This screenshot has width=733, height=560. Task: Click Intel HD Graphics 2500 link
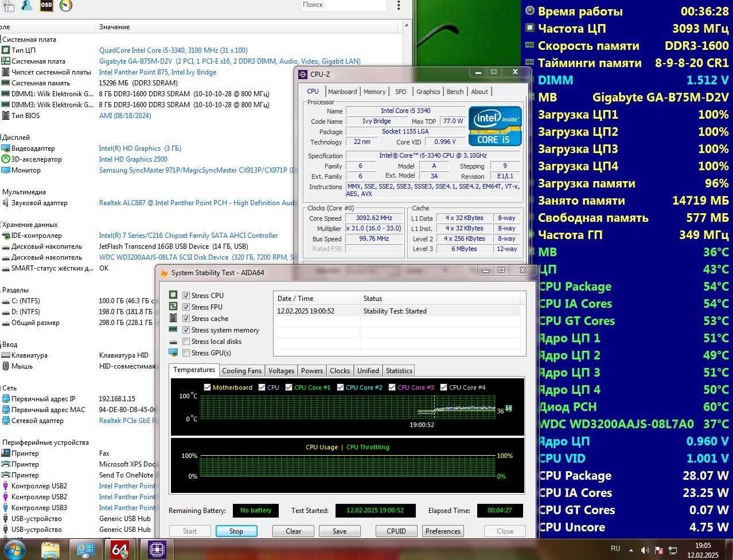(x=133, y=159)
